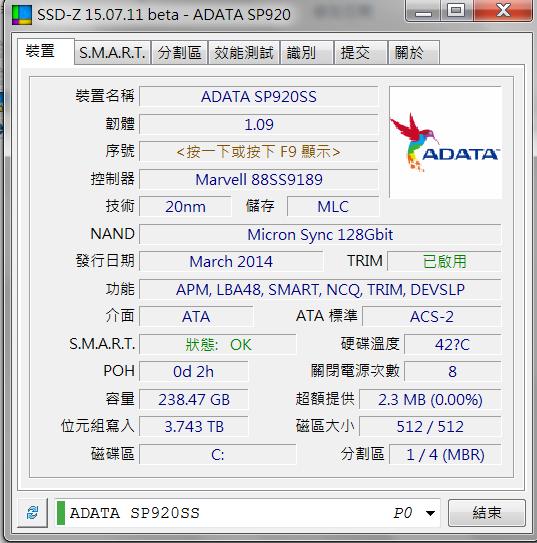This screenshot has height=543, width=537.
Task: Open the ADATA SP920SS drive dropdown arrow
Action: [430, 513]
